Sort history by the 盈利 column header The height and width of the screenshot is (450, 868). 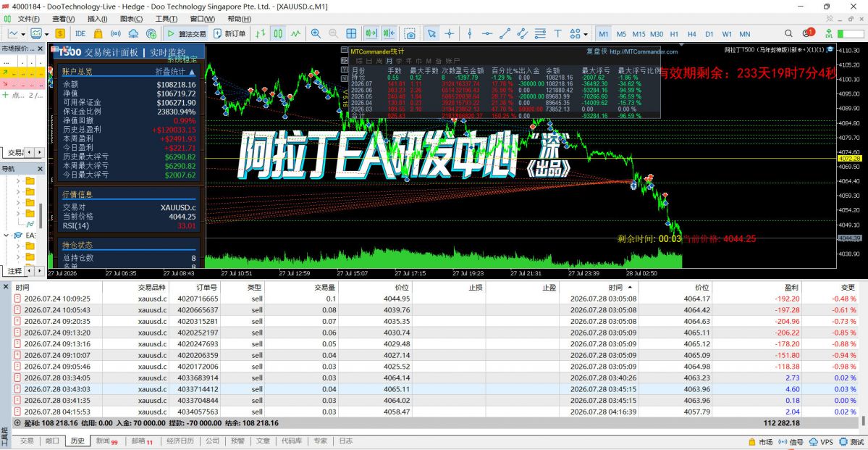(791, 288)
